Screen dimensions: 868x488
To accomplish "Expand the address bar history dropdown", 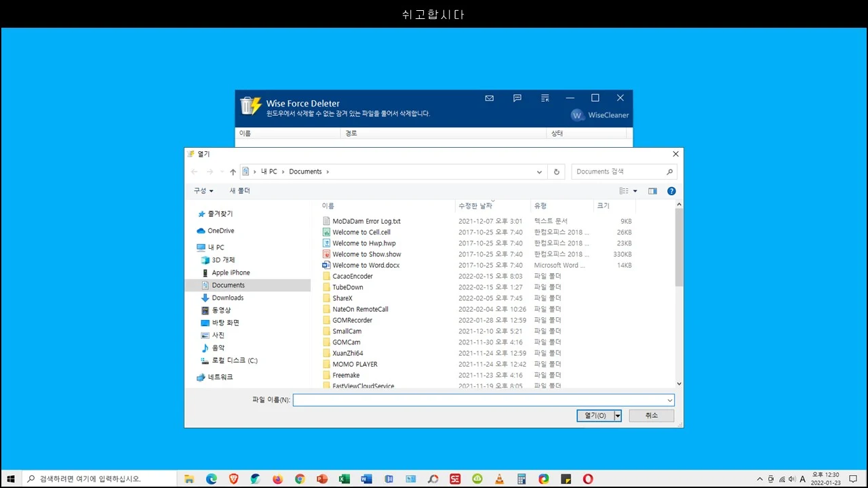I will click(x=540, y=172).
